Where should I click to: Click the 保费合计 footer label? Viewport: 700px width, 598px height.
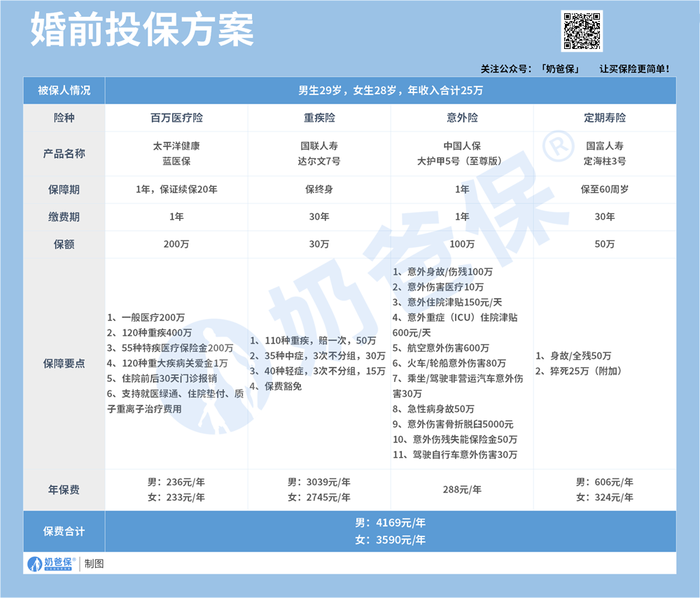(x=64, y=531)
